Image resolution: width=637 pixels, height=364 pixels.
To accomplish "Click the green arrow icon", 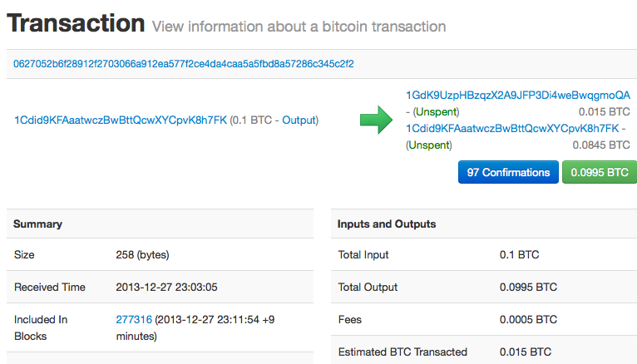I will [x=374, y=121].
